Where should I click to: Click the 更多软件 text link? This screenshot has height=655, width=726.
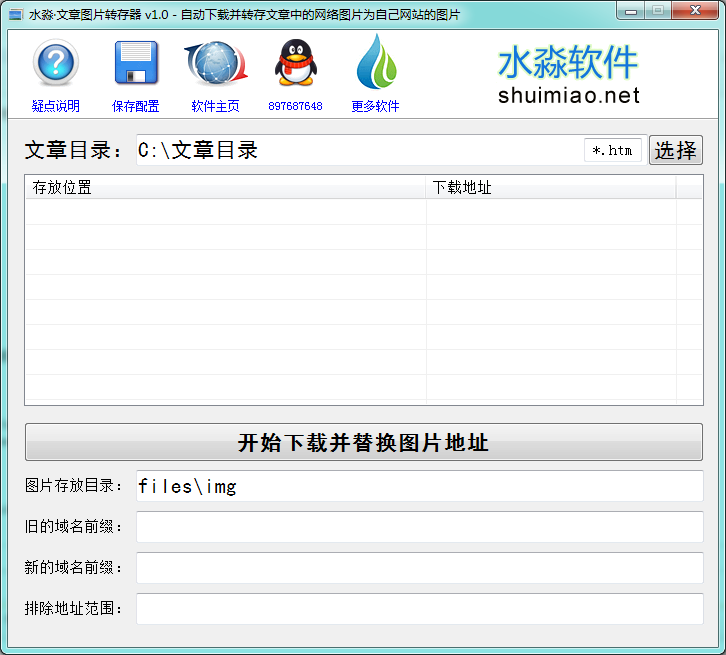tap(375, 106)
